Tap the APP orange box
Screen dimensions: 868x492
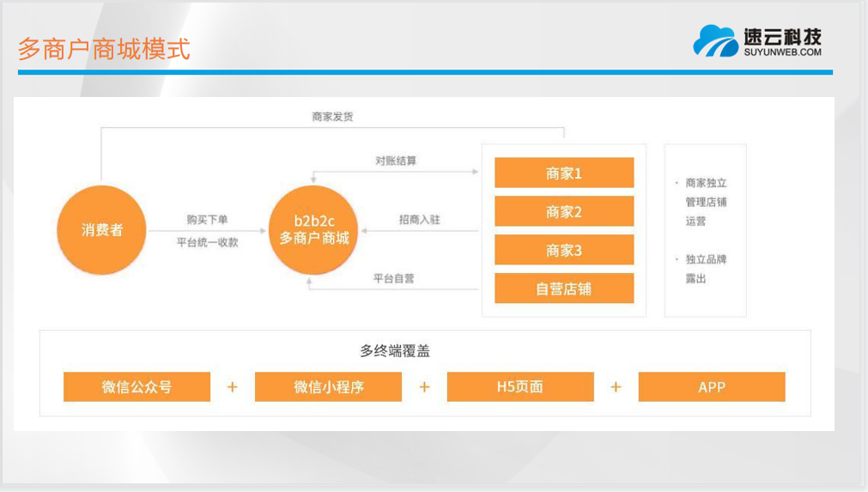point(712,387)
